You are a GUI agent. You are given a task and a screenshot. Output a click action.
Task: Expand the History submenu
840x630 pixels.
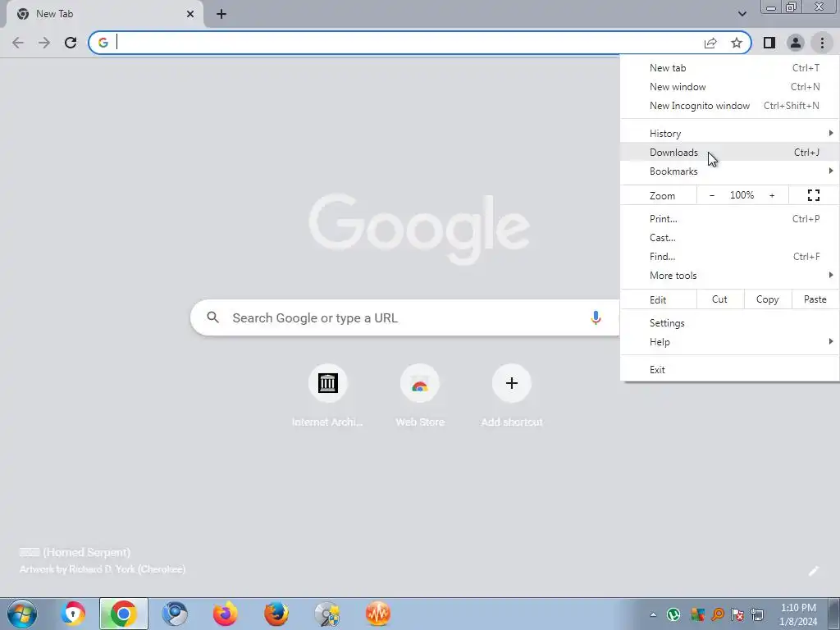(729, 134)
